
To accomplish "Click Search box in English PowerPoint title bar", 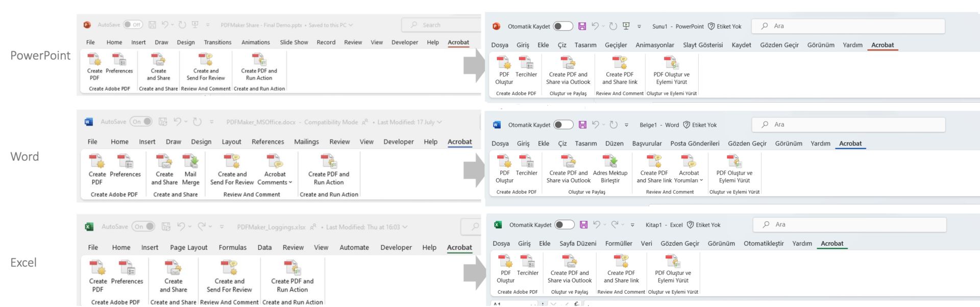I will pyautogui.click(x=440, y=25).
